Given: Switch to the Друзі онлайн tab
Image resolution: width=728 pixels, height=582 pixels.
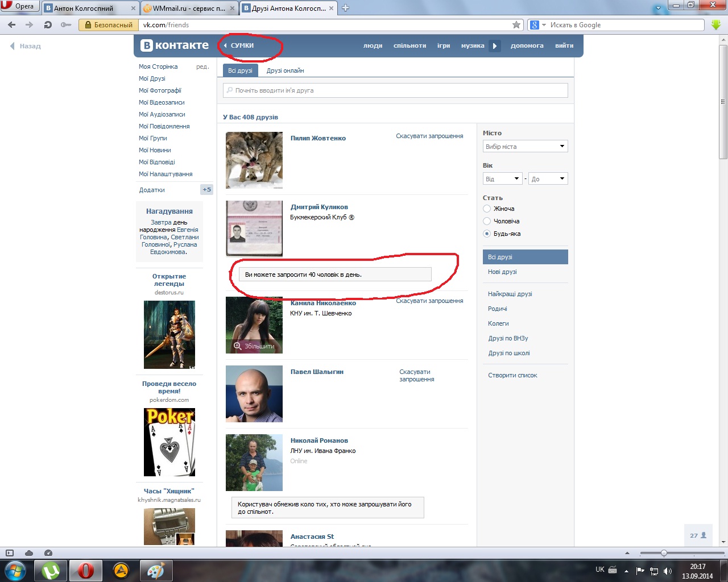Looking at the screenshot, I should tap(285, 70).
